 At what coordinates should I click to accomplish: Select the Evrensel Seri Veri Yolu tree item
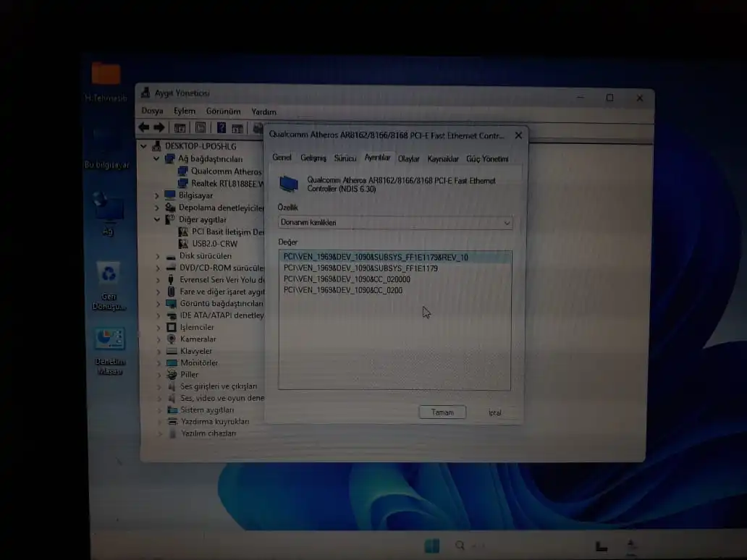point(222,279)
